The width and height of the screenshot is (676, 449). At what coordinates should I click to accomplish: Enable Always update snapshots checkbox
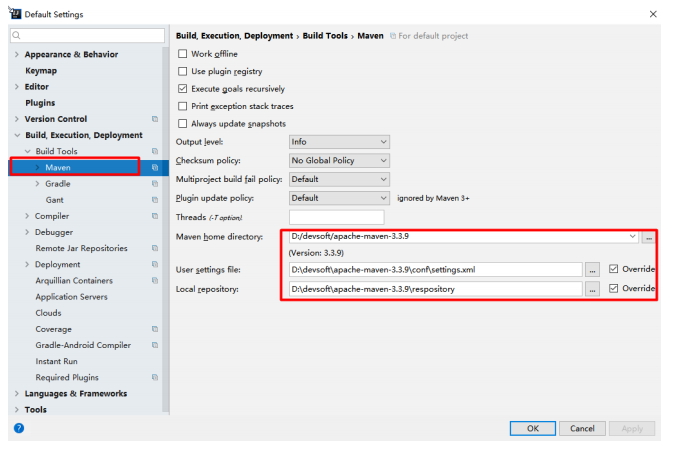pos(182,123)
